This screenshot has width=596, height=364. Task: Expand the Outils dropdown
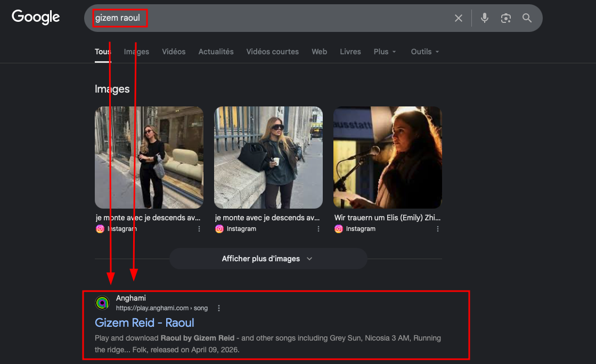point(425,52)
